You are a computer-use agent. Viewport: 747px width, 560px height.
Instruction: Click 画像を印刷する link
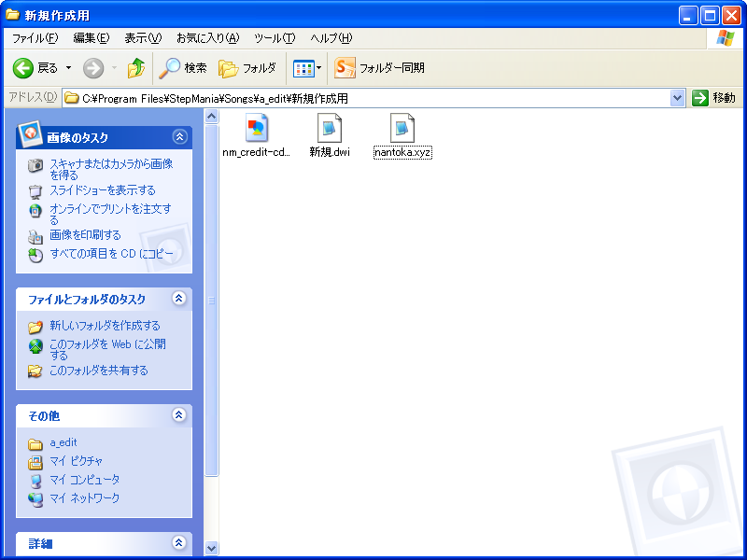(85, 235)
